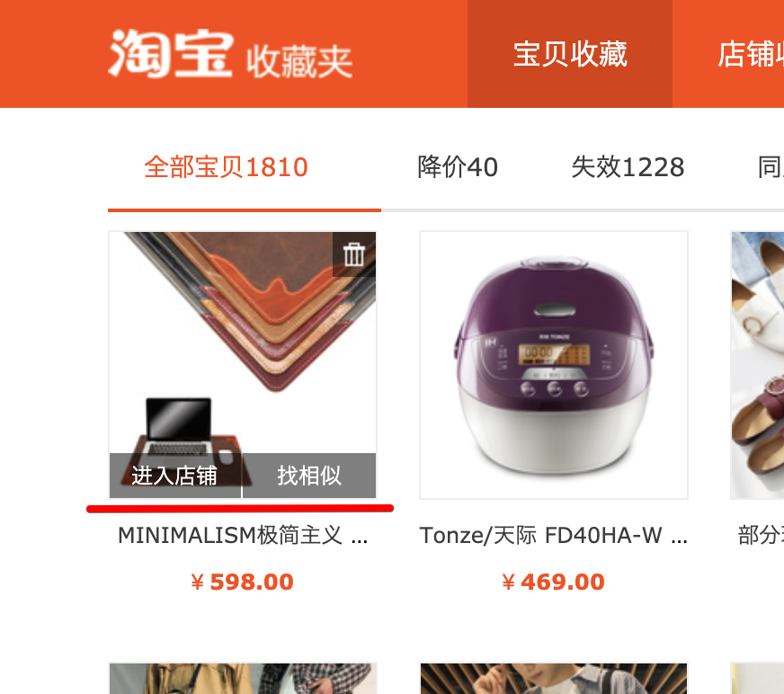Open the product title starting with 部分

point(761,536)
